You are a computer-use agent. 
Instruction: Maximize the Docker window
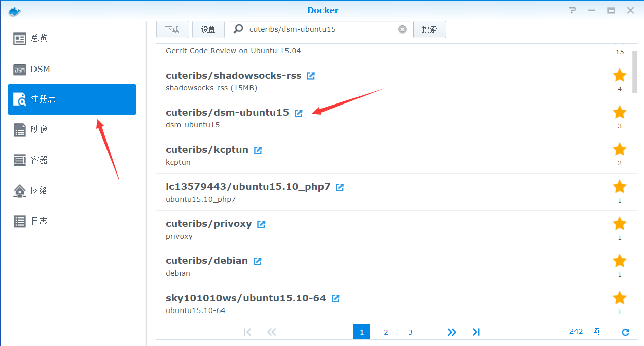click(x=611, y=10)
